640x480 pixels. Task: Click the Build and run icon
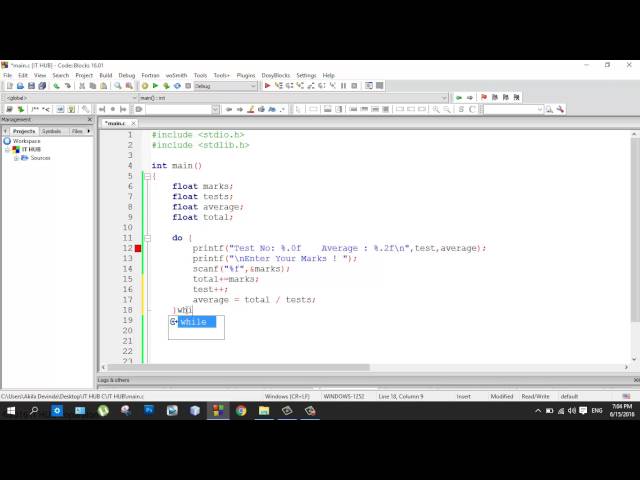click(x=166, y=86)
